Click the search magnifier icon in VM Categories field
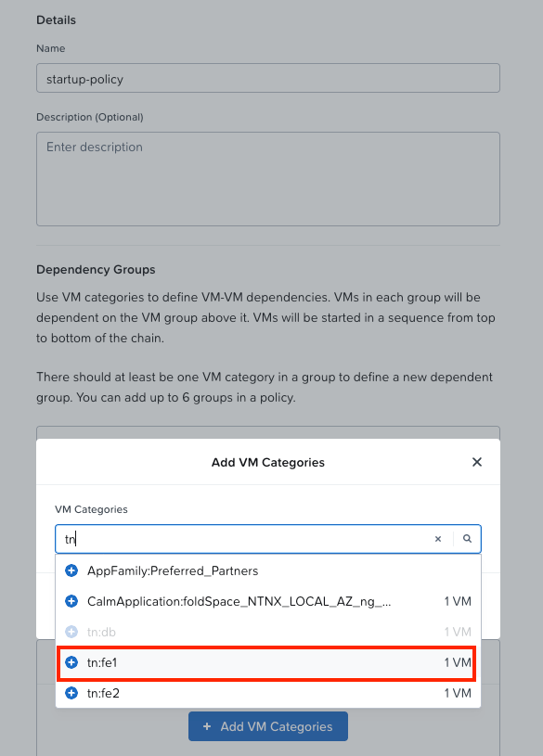543x756 pixels. 467,538
